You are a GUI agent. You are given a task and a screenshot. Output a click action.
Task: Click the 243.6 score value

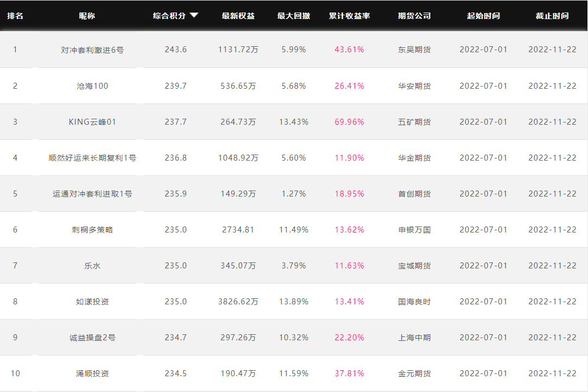176,50
